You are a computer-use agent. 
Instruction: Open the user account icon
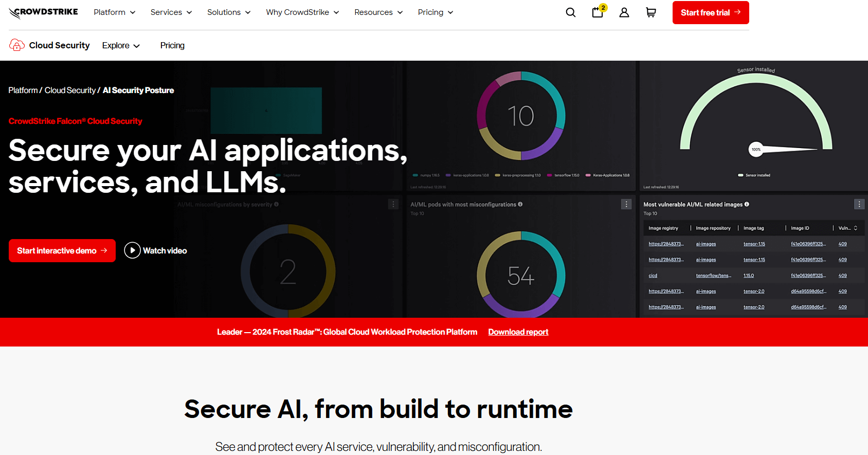coord(624,12)
